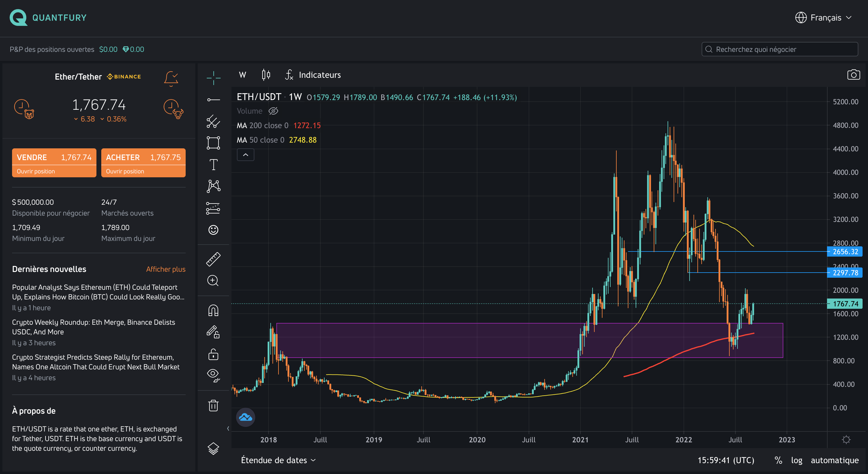Select the forecast/position tool
The width and height of the screenshot is (868, 474).
click(x=213, y=208)
